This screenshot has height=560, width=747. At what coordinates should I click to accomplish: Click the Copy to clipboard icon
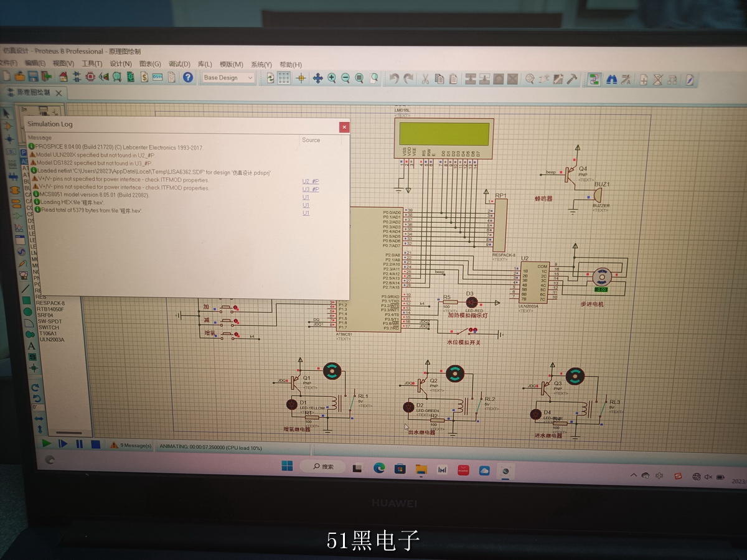439,78
